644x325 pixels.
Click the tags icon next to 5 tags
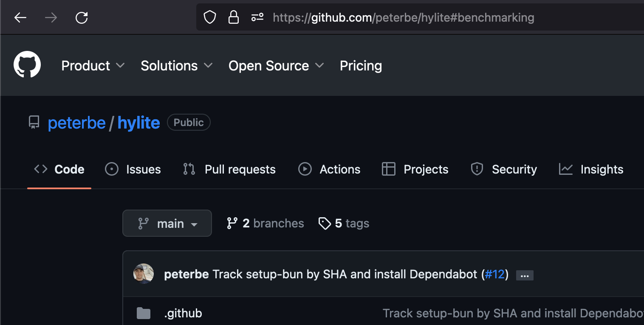pyautogui.click(x=325, y=223)
